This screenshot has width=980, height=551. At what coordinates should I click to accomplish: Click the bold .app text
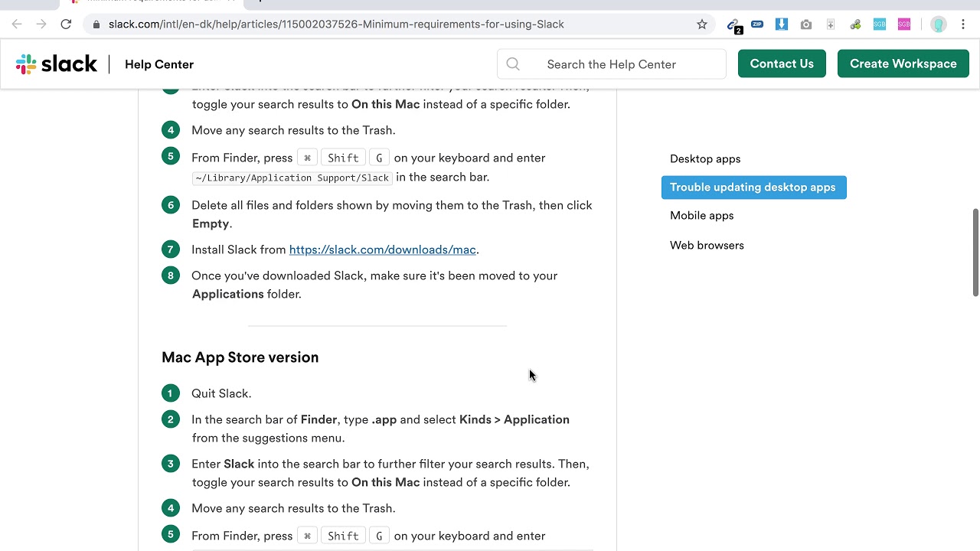[384, 420]
